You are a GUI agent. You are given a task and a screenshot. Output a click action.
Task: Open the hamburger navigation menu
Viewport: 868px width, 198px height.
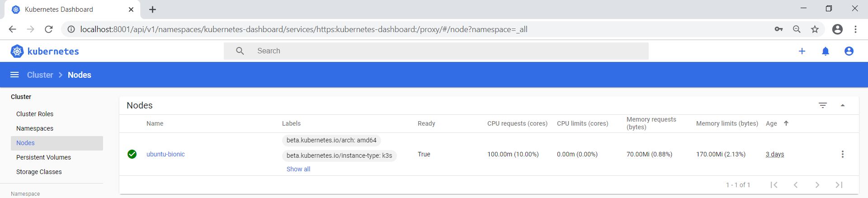coord(14,75)
